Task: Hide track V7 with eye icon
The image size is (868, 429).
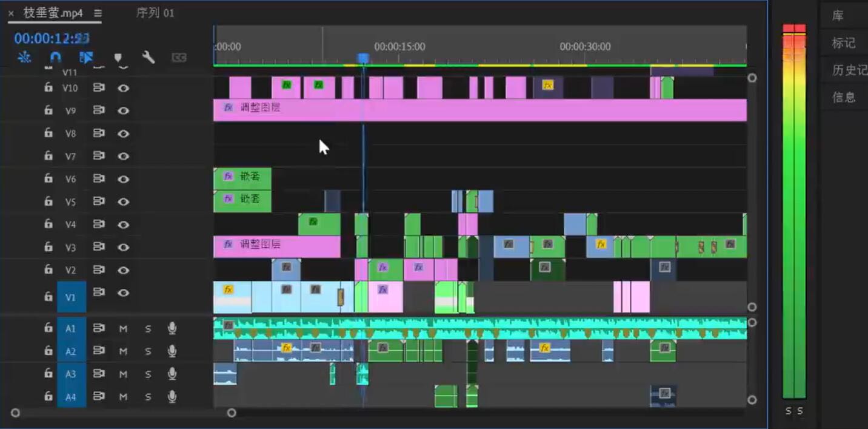Action: click(x=123, y=156)
